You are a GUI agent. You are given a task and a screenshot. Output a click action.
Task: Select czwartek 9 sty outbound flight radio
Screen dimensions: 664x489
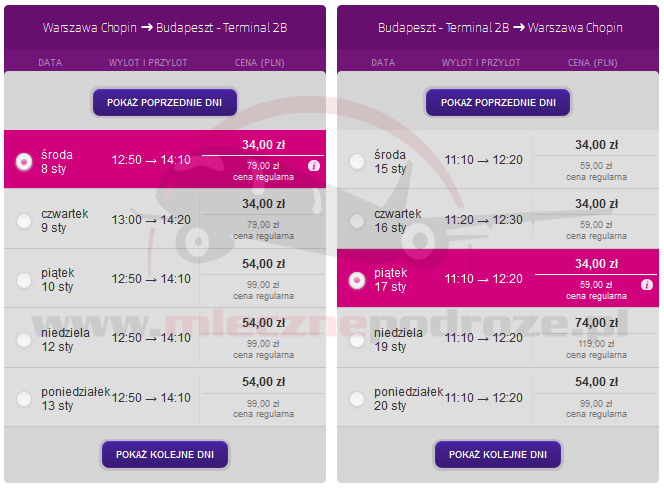(x=24, y=221)
